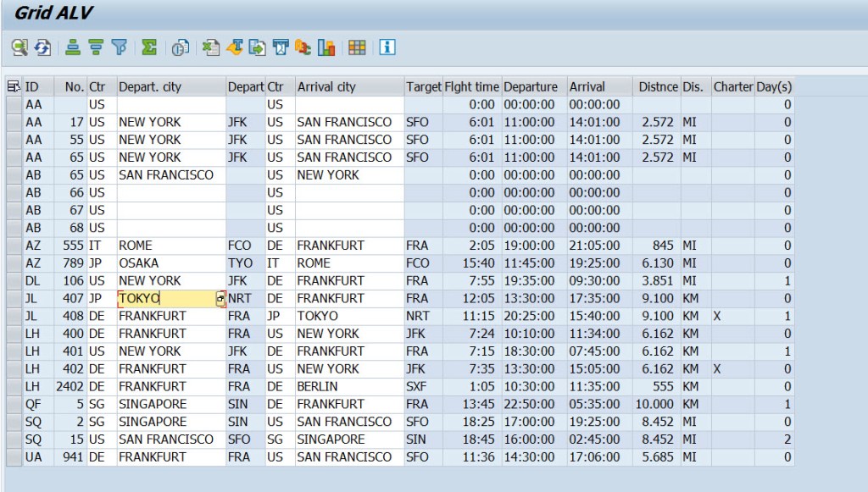This screenshot has width=868, height=492.
Task: Calculate totals with the sigma icon
Action: [147, 48]
